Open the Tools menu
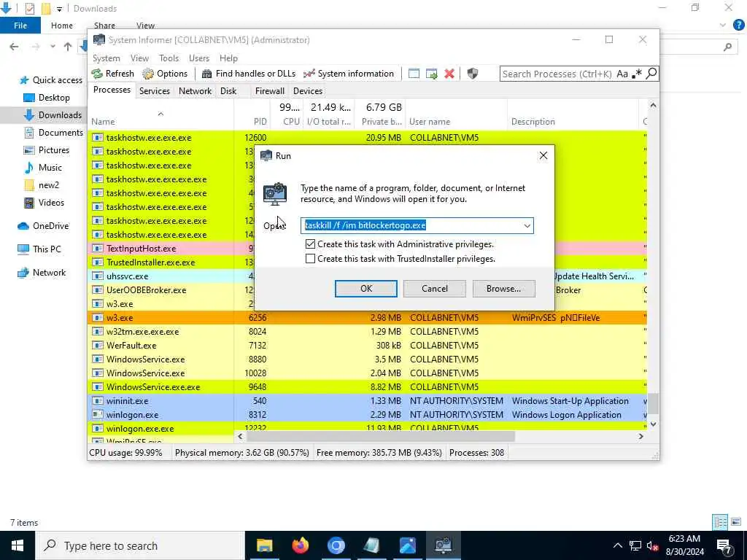 (x=169, y=58)
